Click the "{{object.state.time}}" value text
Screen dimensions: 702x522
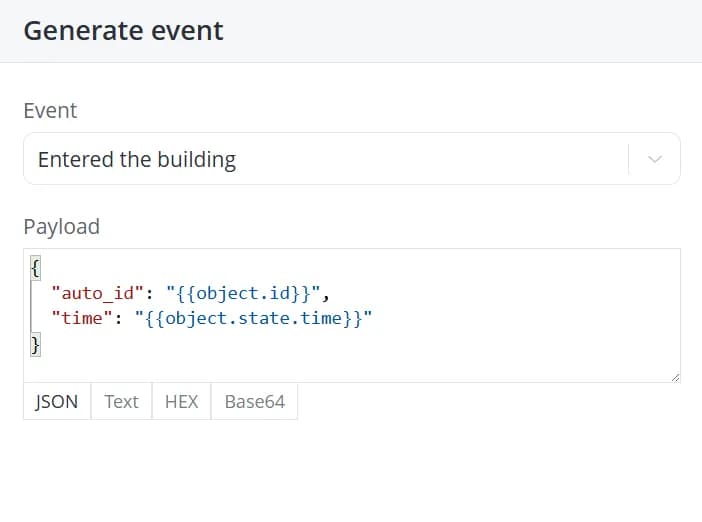click(x=253, y=318)
